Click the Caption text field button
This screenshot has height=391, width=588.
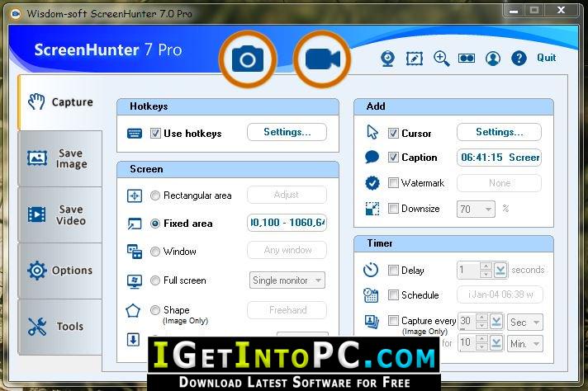(499, 158)
